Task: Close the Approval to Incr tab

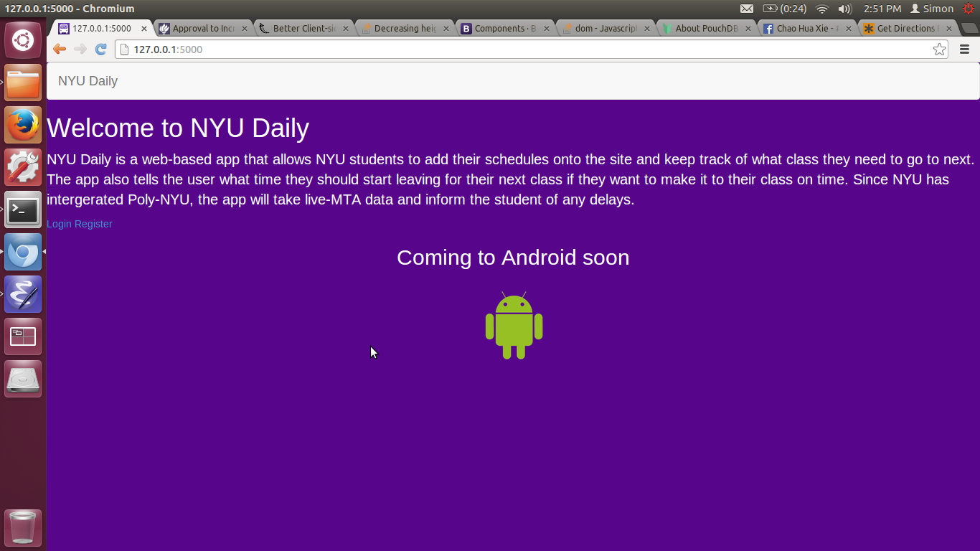Action: tap(244, 29)
